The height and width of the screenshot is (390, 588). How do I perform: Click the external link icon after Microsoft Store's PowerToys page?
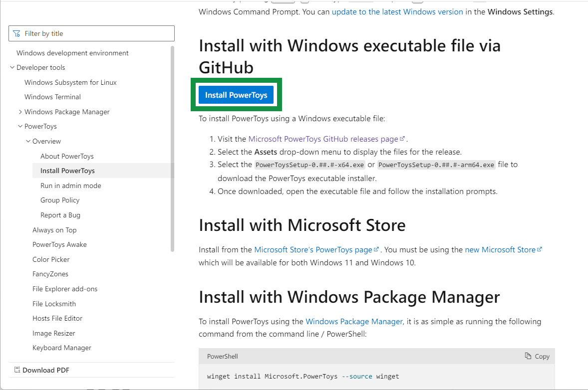(x=376, y=249)
